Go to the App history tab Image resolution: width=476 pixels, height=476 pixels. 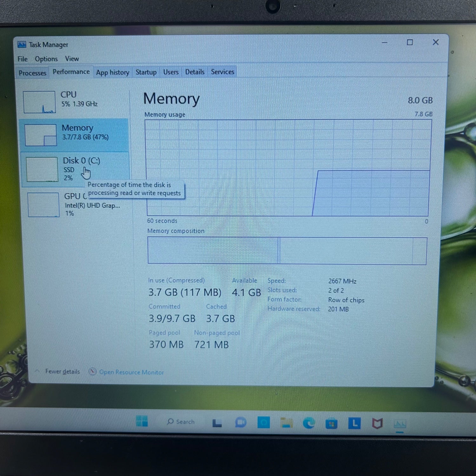pyautogui.click(x=113, y=72)
